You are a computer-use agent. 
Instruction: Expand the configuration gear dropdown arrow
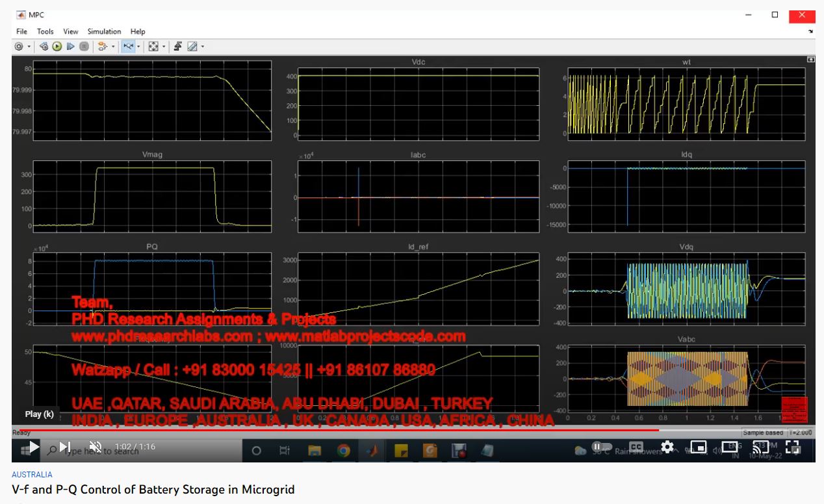tap(29, 47)
